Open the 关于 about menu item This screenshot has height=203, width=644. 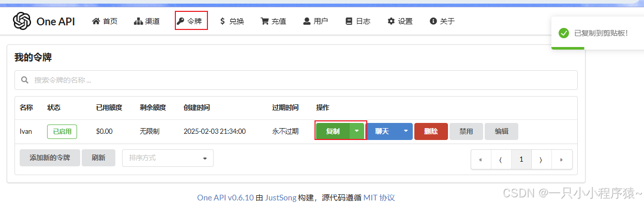click(x=442, y=21)
